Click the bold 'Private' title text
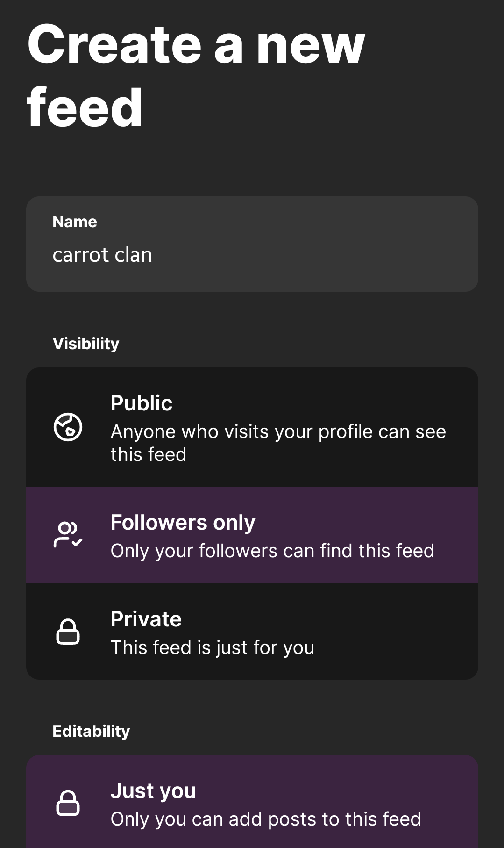Viewport: 504px width, 848px height. (146, 619)
